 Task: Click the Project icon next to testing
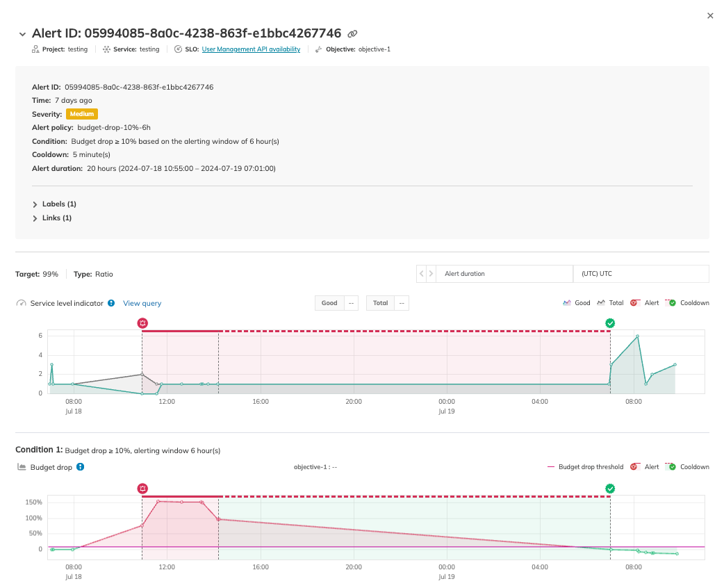[35, 49]
